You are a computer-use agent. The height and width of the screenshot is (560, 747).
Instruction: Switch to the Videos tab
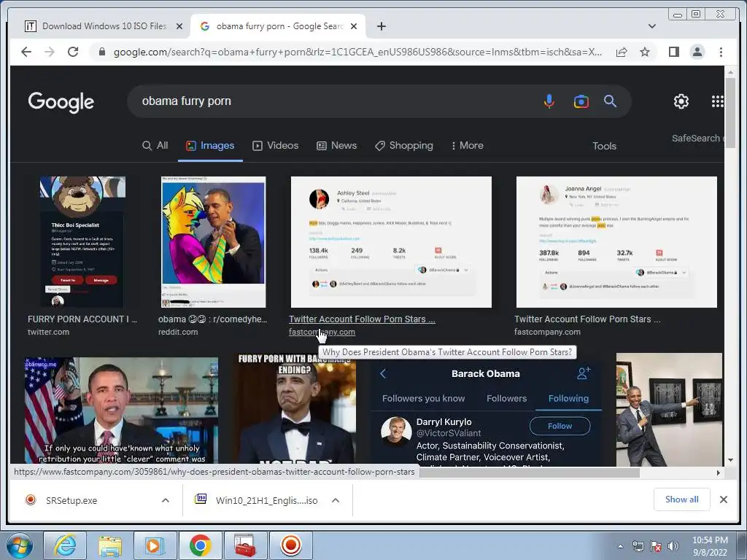point(275,146)
